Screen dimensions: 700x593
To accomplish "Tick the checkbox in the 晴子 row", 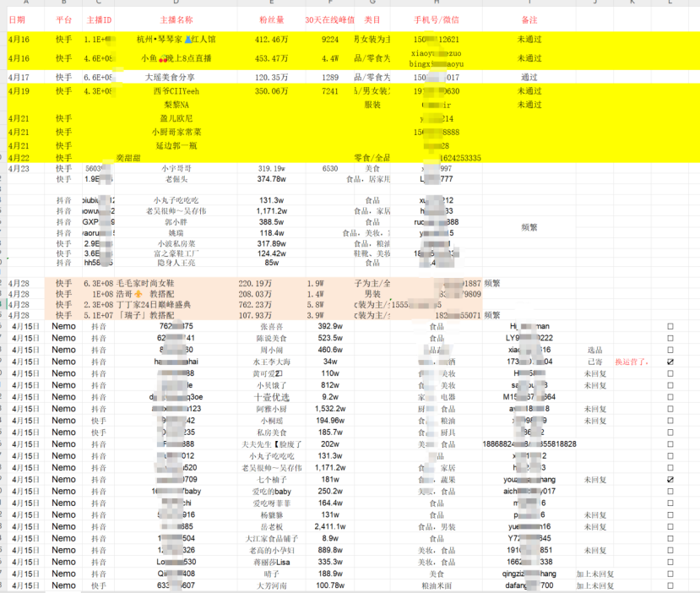I will (x=670, y=574).
